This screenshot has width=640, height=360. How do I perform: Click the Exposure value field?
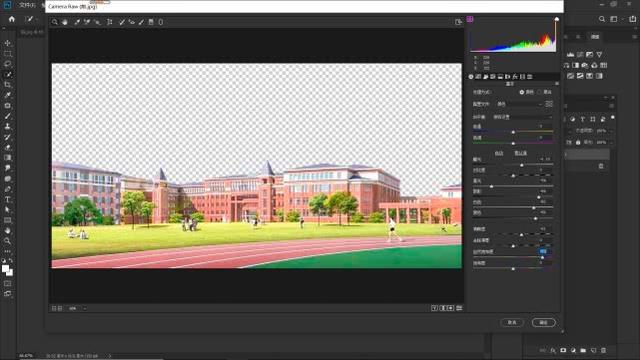coord(545,159)
